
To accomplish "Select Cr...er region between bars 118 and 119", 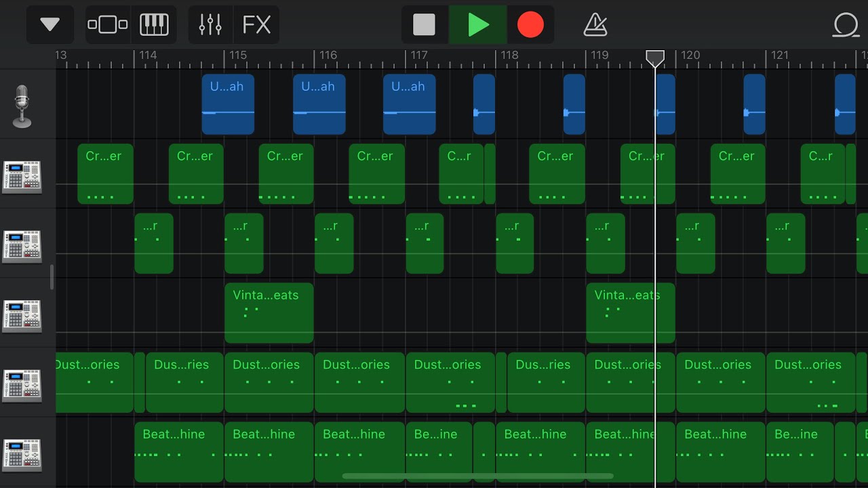I will [x=557, y=174].
